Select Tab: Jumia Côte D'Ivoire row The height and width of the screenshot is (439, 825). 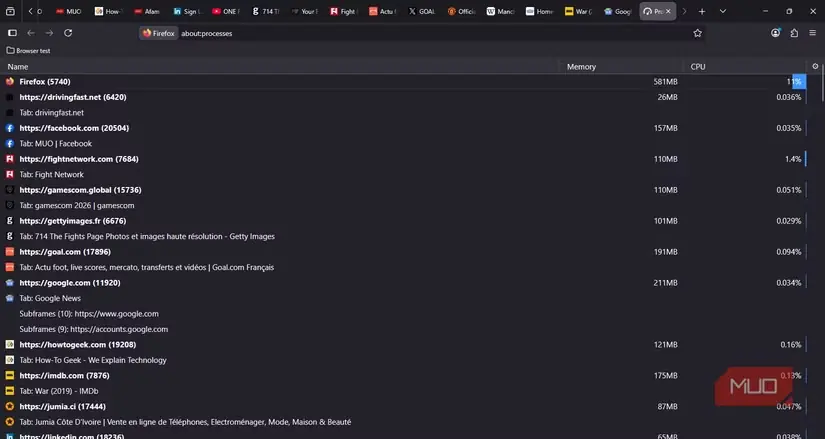405,422
